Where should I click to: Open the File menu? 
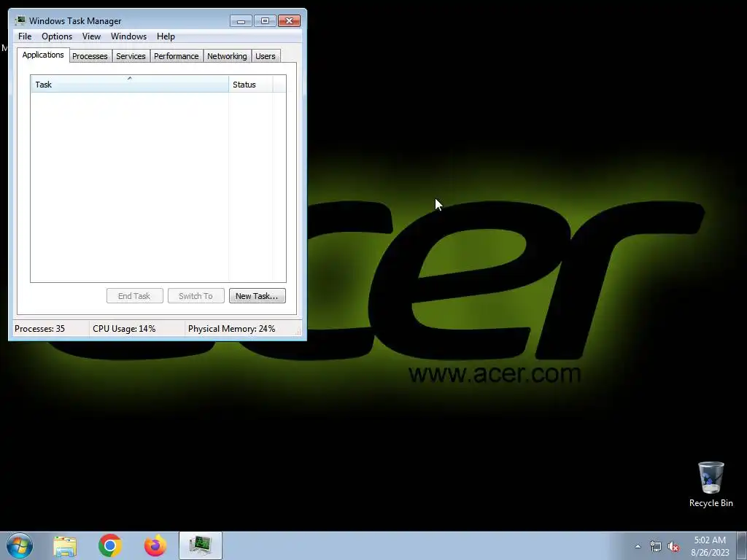[x=25, y=36]
